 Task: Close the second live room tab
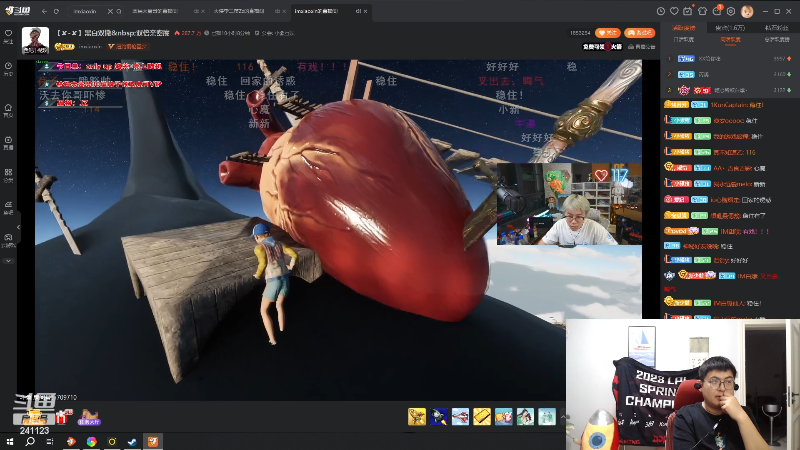click(284, 11)
